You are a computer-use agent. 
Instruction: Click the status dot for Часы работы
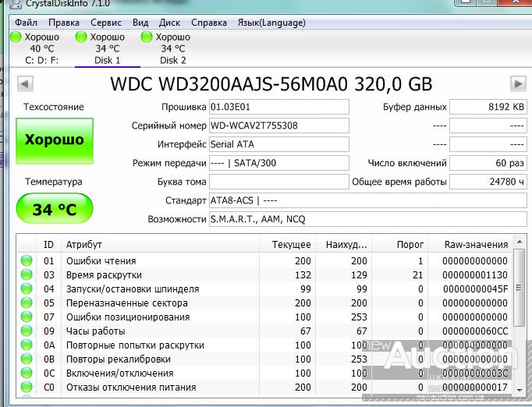(27, 331)
